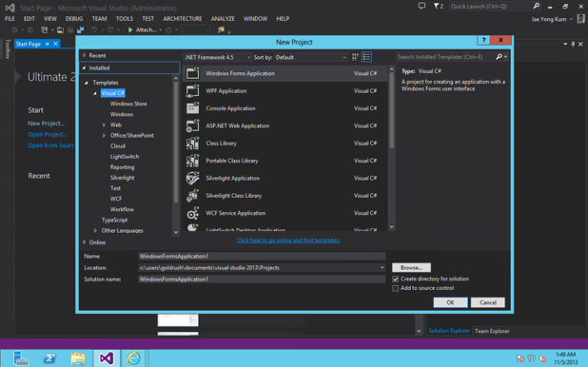
Task: Click the Open File toolbar icon
Action: coord(60,30)
